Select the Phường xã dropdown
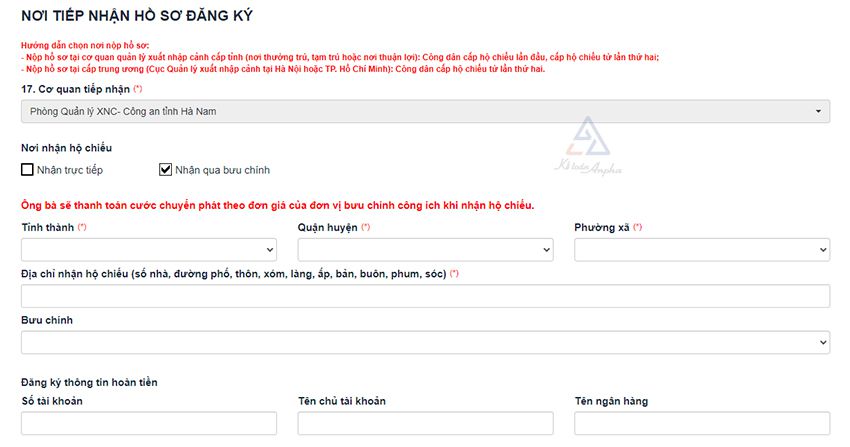 (x=701, y=250)
